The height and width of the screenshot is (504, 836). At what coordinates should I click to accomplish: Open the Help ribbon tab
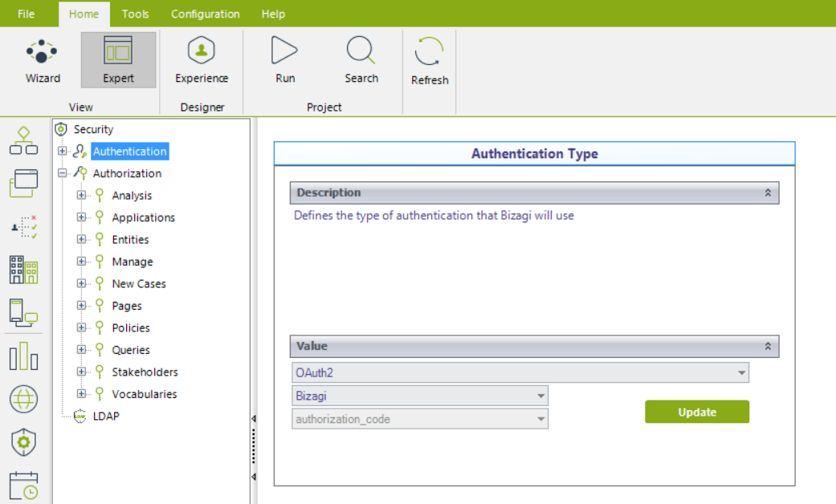pyautogui.click(x=273, y=14)
